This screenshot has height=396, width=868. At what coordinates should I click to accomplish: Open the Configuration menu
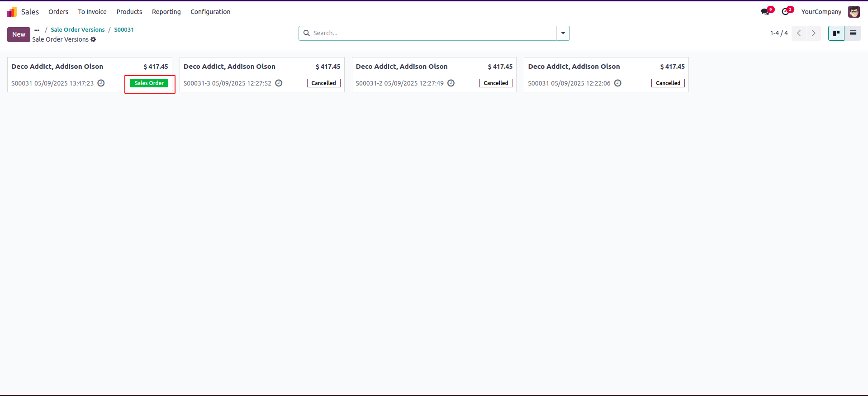point(210,12)
